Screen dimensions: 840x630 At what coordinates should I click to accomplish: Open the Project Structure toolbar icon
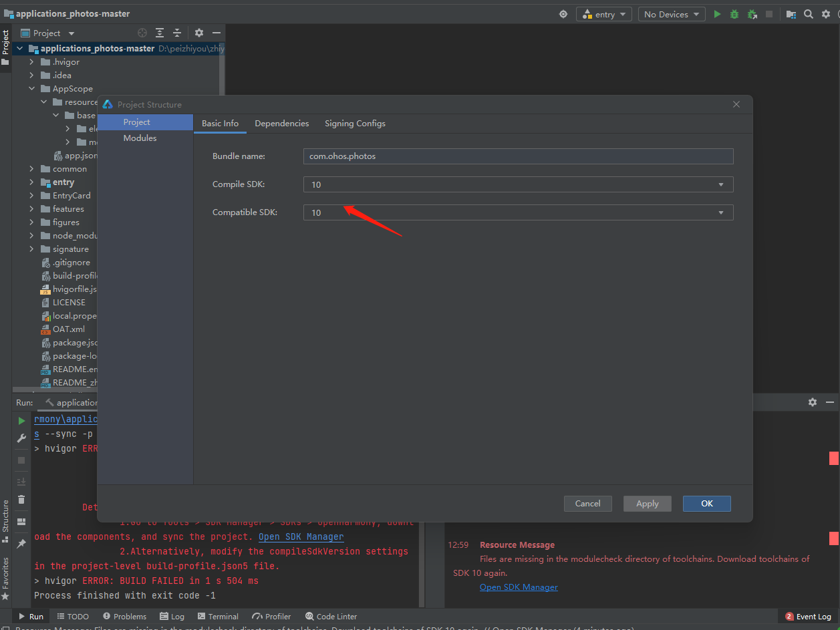click(x=791, y=14)
